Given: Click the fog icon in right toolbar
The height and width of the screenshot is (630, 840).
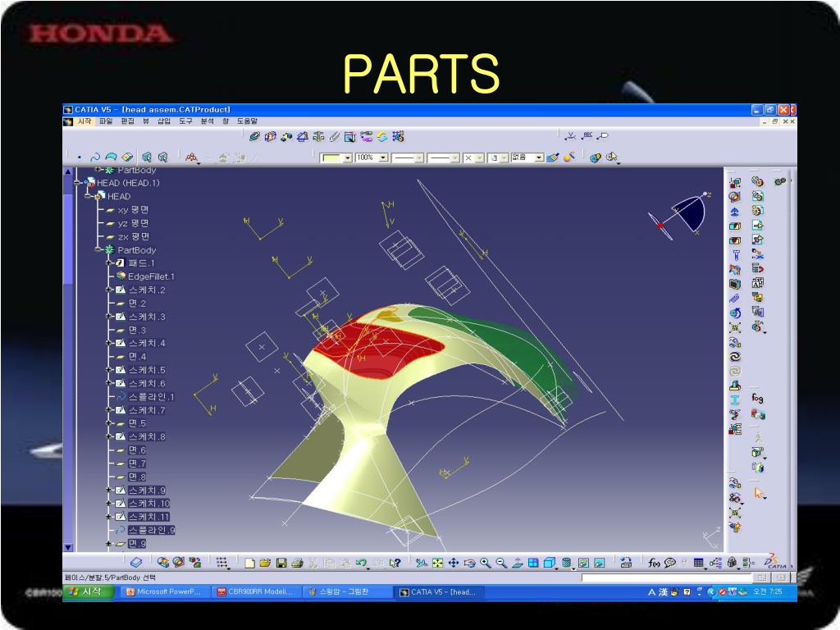Looking at the screenshot, I should (x=757, y=398).
